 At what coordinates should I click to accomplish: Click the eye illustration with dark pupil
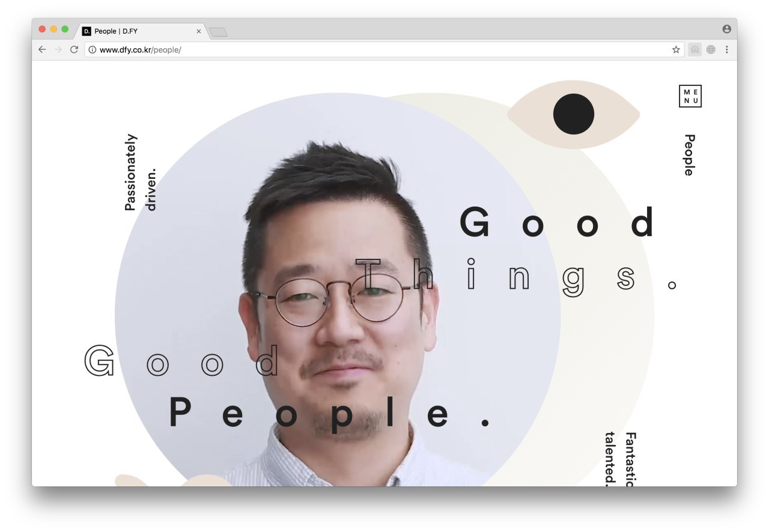point(574,114)
